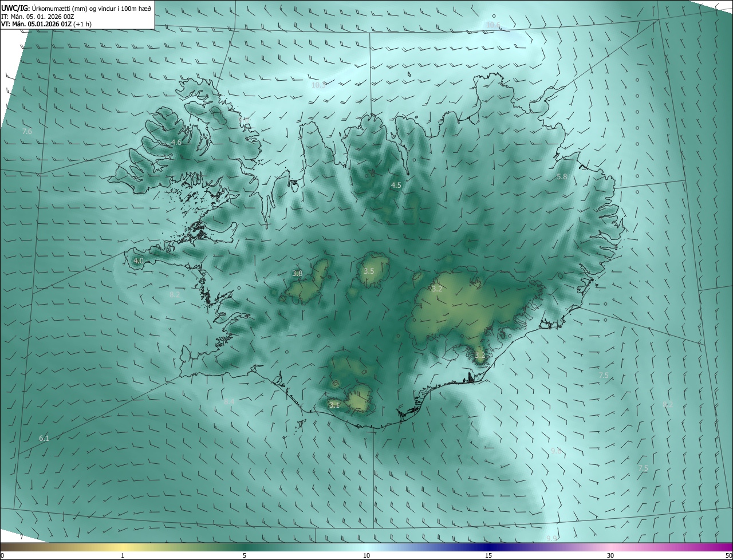The height and width of the screenshot is (560, 733).
Task: Click the title text 'Úrkomumætti (mm) og vindur í 100m hæð'
Action: (91, 8)
